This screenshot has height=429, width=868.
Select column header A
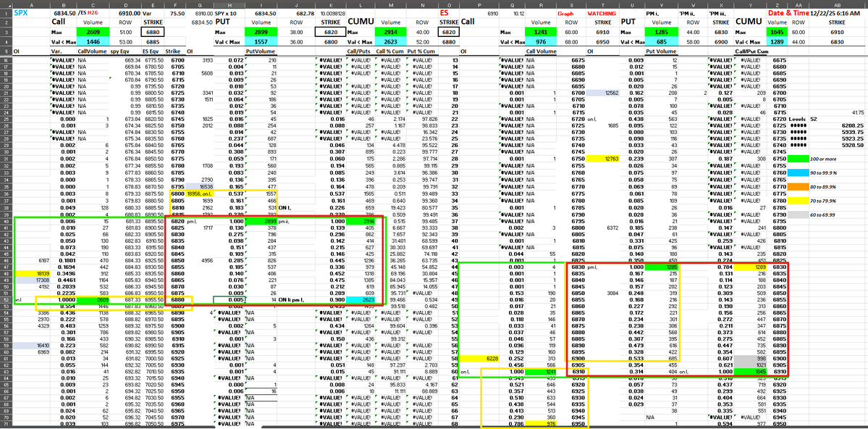click(30, 4)
